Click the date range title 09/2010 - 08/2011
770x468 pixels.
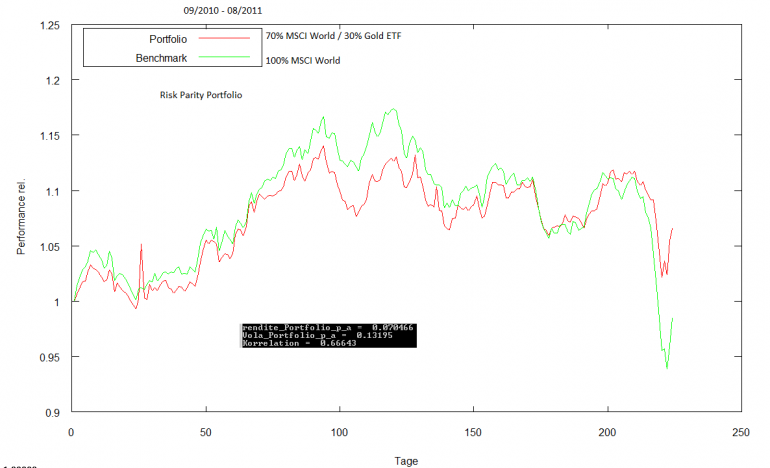pyautogui.click(x=223, y=10)
